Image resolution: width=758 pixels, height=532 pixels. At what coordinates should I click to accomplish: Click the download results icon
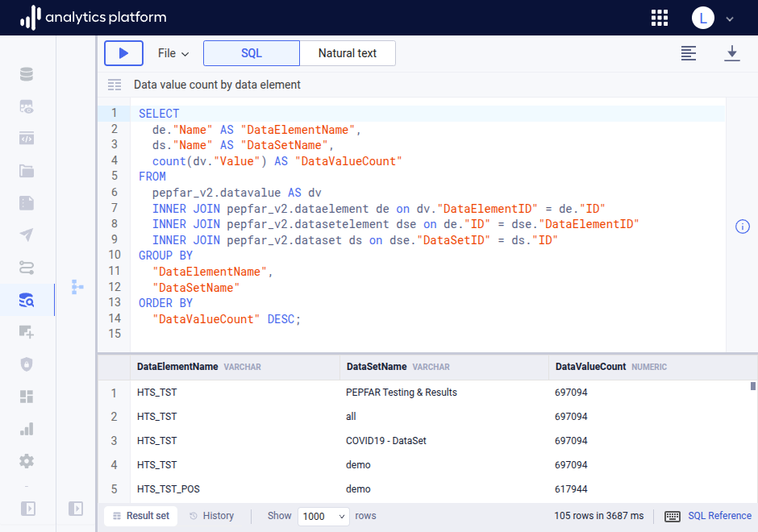tap(732, 53)
